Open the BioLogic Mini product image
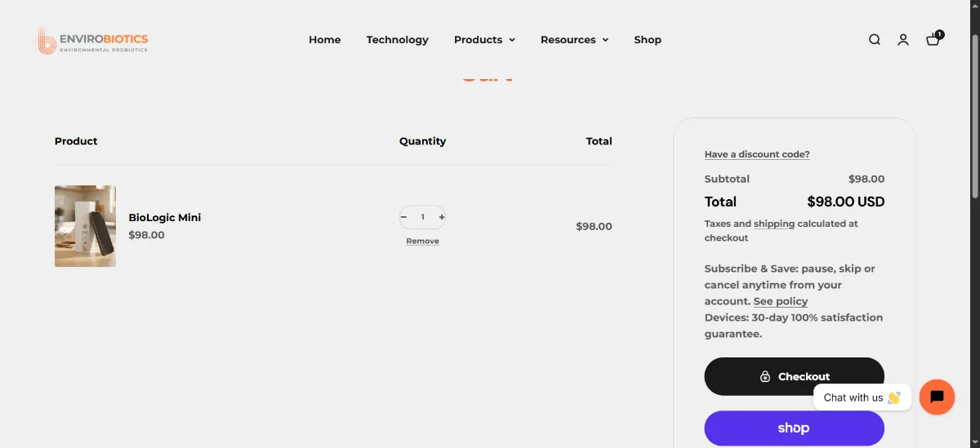The width and height of the screenshot is (980, 448). tap(85, 226)
